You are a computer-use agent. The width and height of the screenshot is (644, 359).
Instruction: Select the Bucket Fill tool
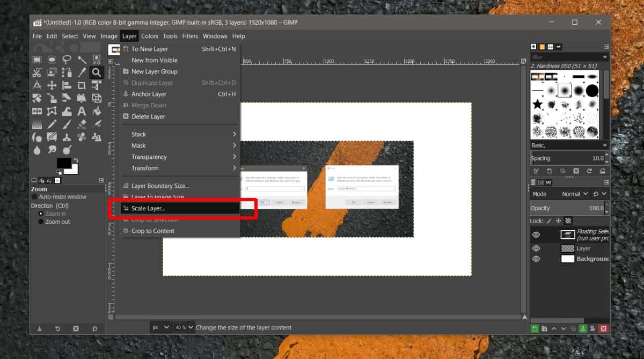point(97,111)
